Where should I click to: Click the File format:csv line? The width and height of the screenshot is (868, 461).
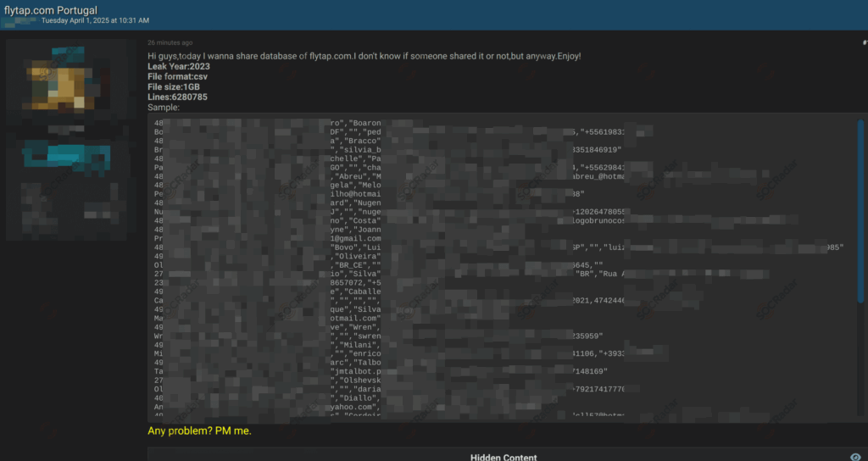tap(177, 76)
